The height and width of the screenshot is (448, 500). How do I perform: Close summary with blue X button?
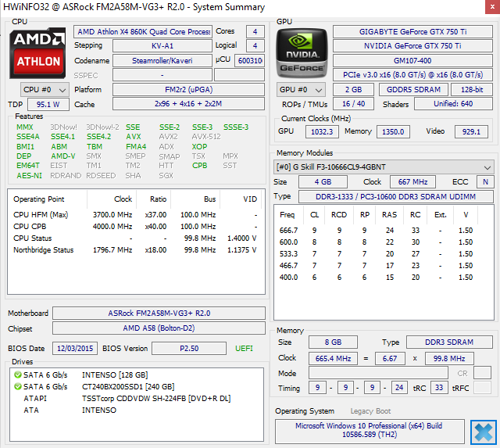484,432
